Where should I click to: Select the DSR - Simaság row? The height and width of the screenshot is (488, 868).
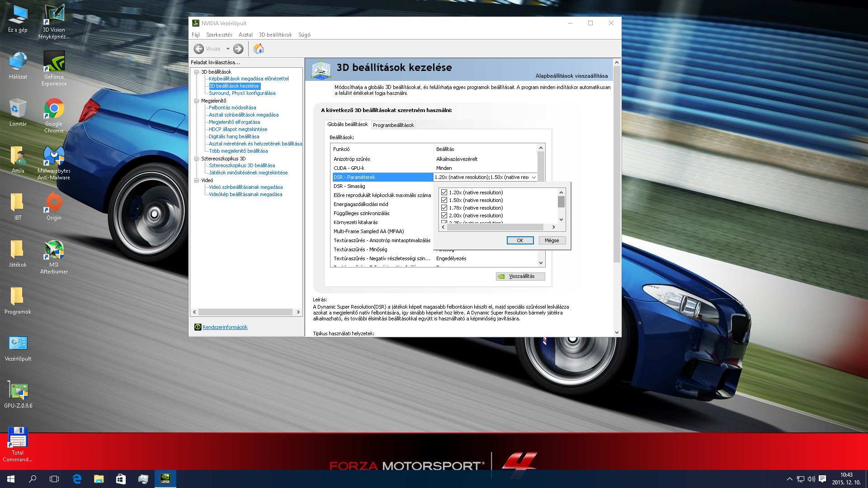click(382, 186)
